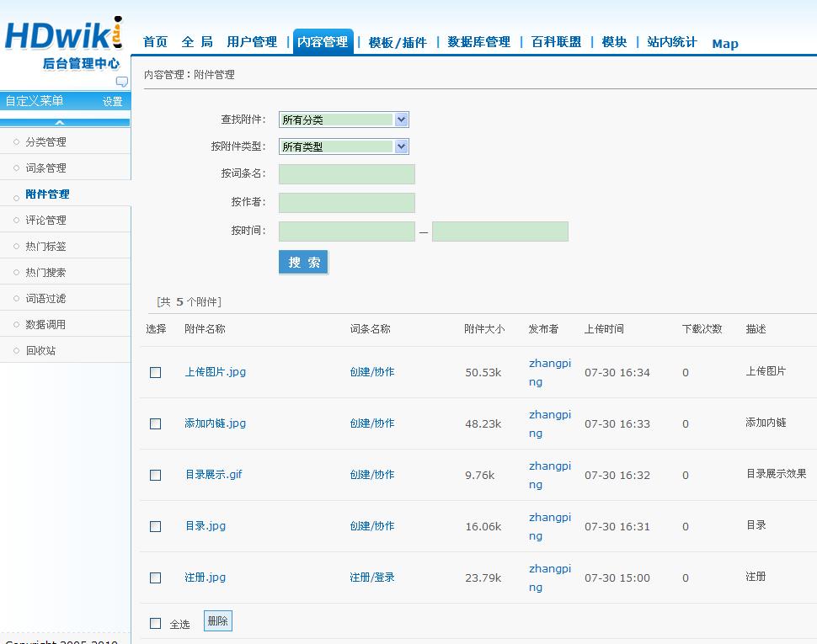Click the 50.53k size cell
Viewport: 817px width, 644px height.
point(483,372)
